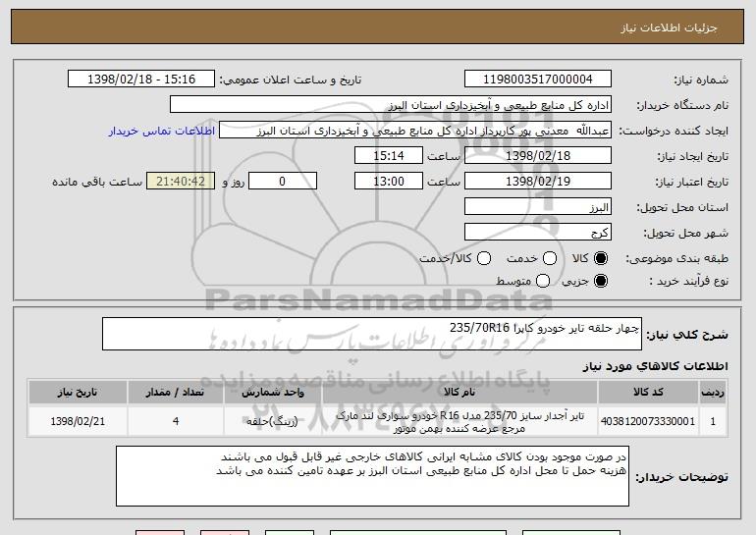Click validity time field 13:00
This screenshot has width=756, height=535.
(x=389, y=182)
